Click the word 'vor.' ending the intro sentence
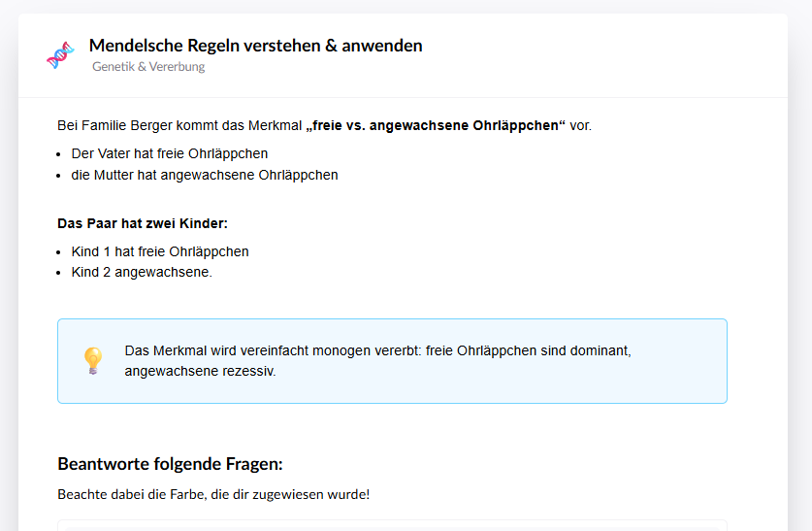The width and height of the screenshot is (812, 531). 580,125
